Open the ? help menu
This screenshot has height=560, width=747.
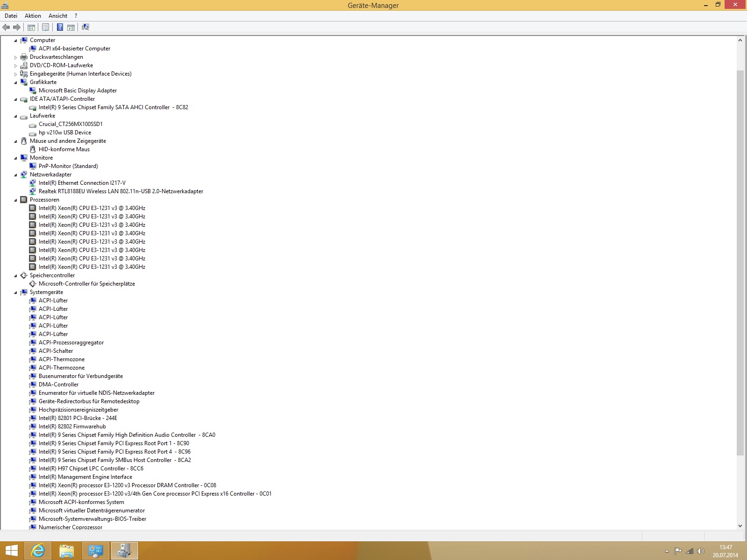pyautogui.click(x=76, y=16)
